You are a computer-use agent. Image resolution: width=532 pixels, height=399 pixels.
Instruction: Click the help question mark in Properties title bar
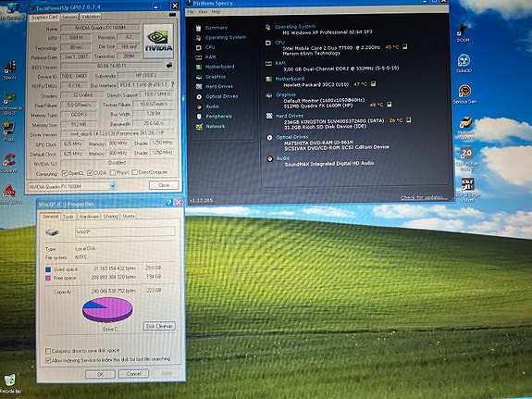[168, 203]
